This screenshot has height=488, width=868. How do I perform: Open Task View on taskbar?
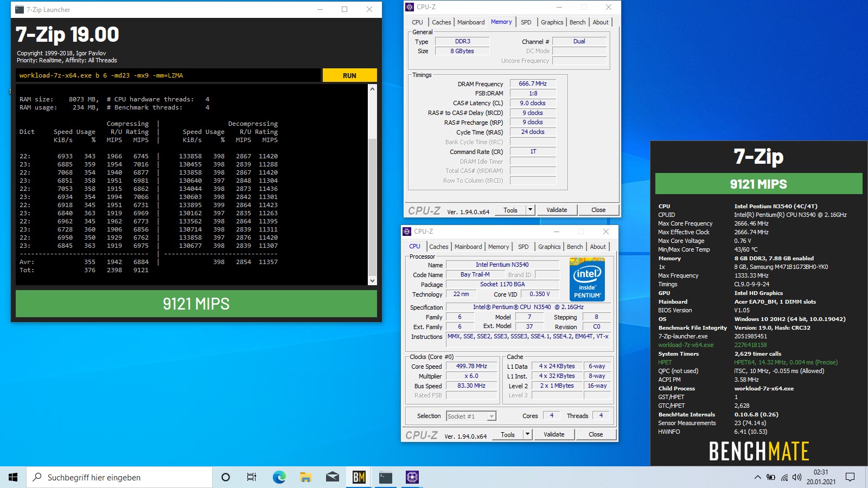tap(252, 477)
